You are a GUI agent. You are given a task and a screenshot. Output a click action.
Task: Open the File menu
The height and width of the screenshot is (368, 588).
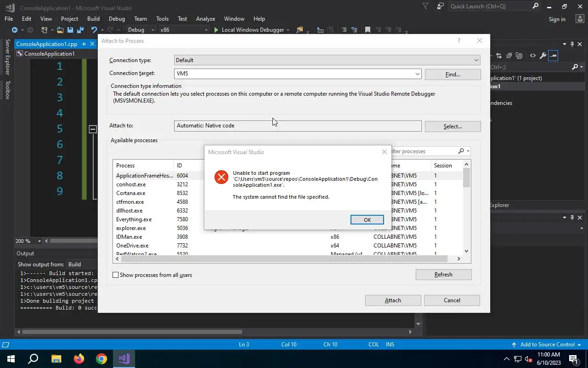pyautogui.click(x=9, y=19)
